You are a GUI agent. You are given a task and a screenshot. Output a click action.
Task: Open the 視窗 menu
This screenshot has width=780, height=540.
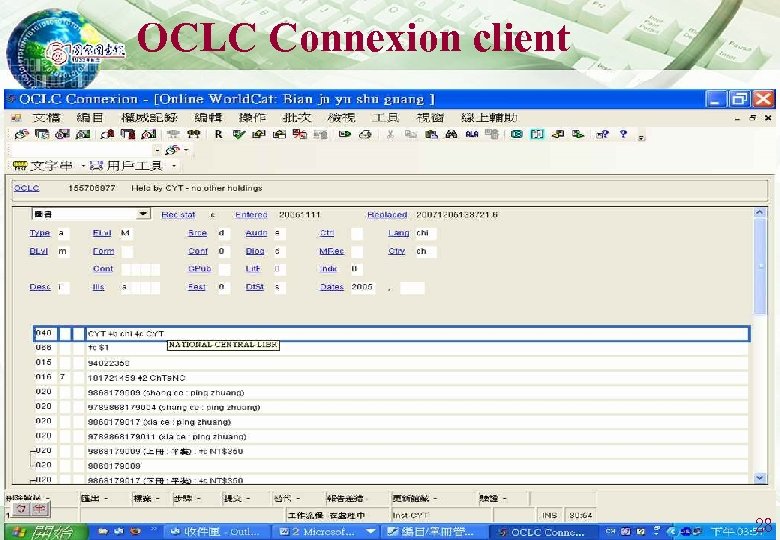[x=430, y=118]
